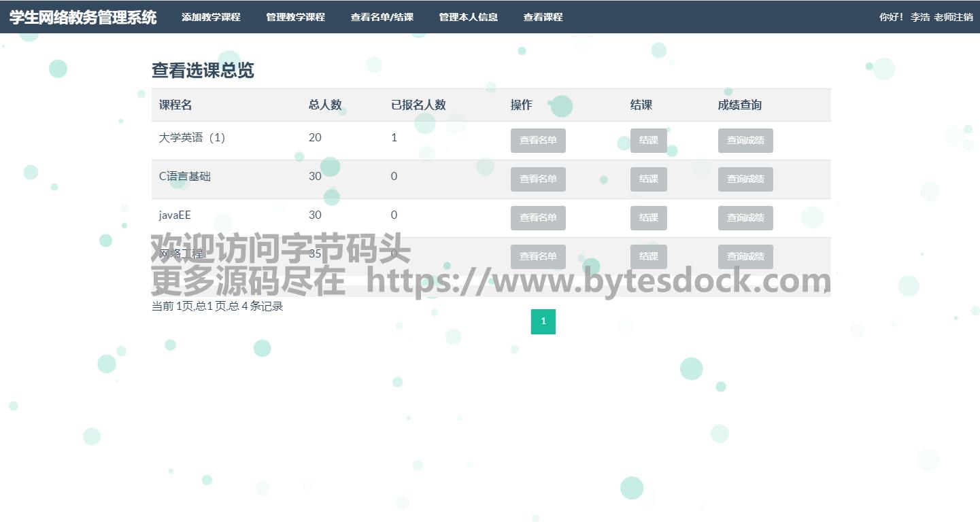
Task: Open the 添加教学课程 menu item
Action: tap(211, 17)
